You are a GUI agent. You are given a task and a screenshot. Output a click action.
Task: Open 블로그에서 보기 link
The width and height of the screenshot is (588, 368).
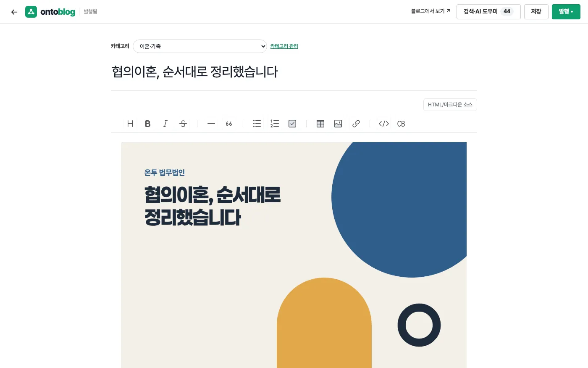point(430,11)
